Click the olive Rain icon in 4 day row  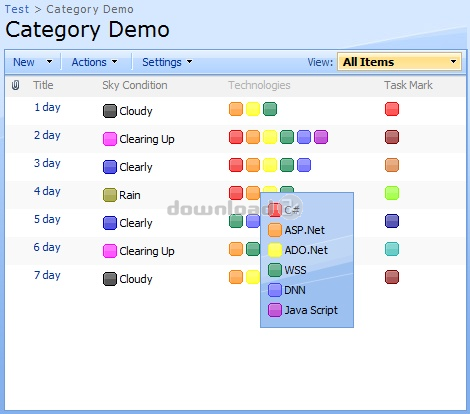[x=110, y=195]
